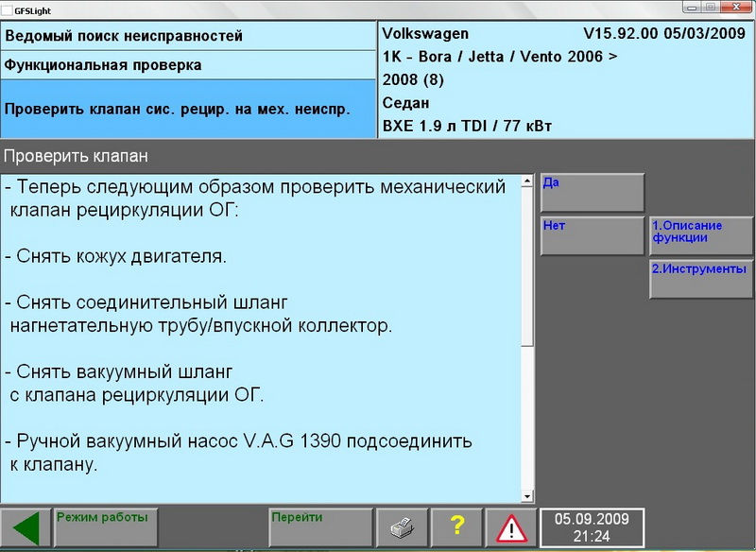The image size is (756, 552).
Task: Open 'Режим работы' menu button
Action: click(x=106, y=527)
